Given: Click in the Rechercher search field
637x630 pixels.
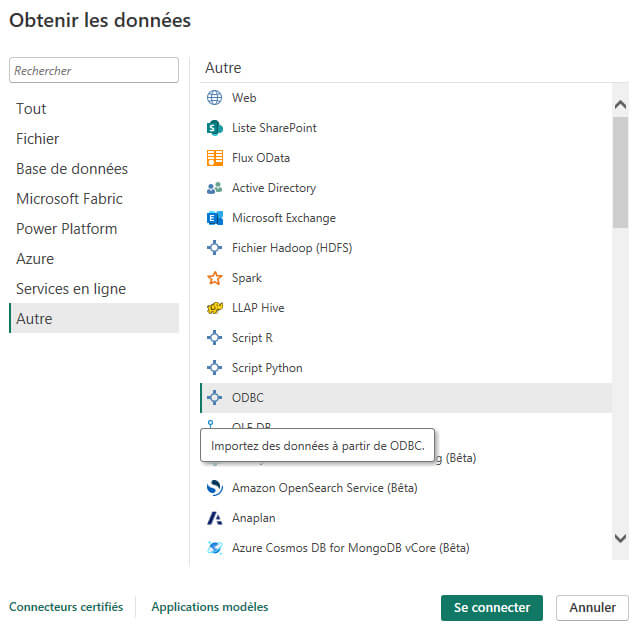Looking at the screenshot, I should [x=93, y=71].
